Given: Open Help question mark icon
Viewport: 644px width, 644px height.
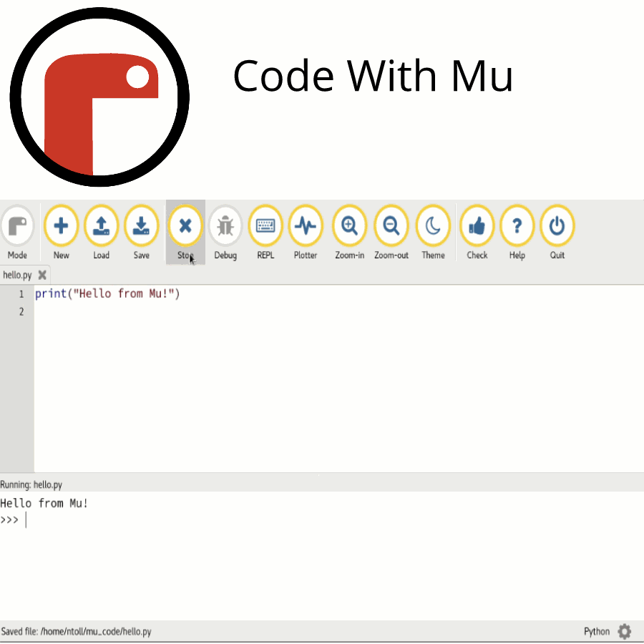Looking at the screenshot, I should pos(517,227).
